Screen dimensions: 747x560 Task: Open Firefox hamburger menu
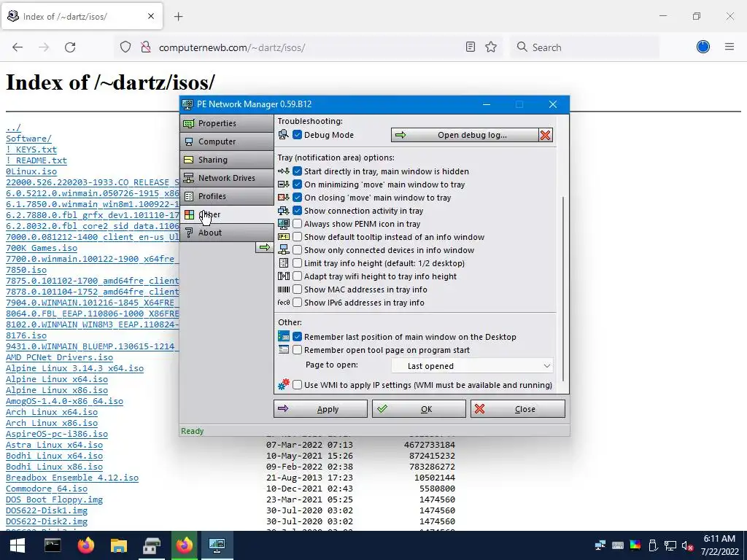[x=729, y=47]
